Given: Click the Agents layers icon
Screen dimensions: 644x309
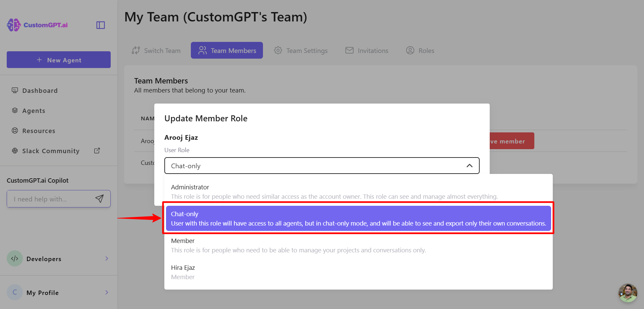Looking at the screenshot, I should (15, 110).
